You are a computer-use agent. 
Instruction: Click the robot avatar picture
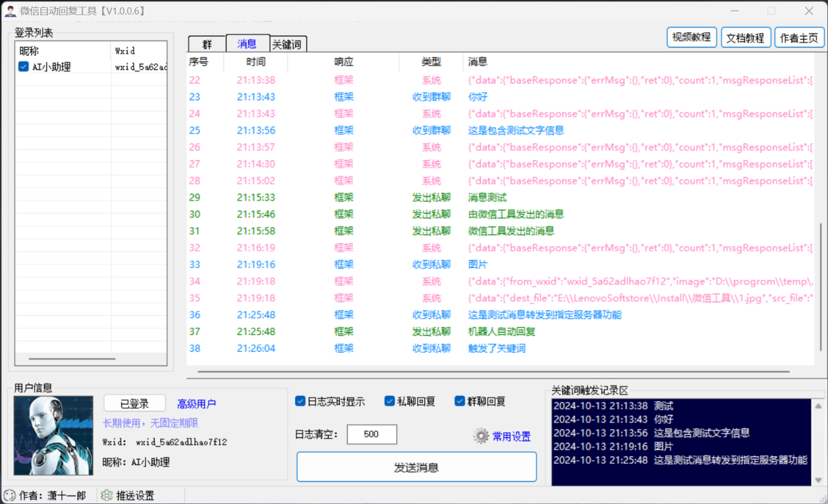(53, 435)
